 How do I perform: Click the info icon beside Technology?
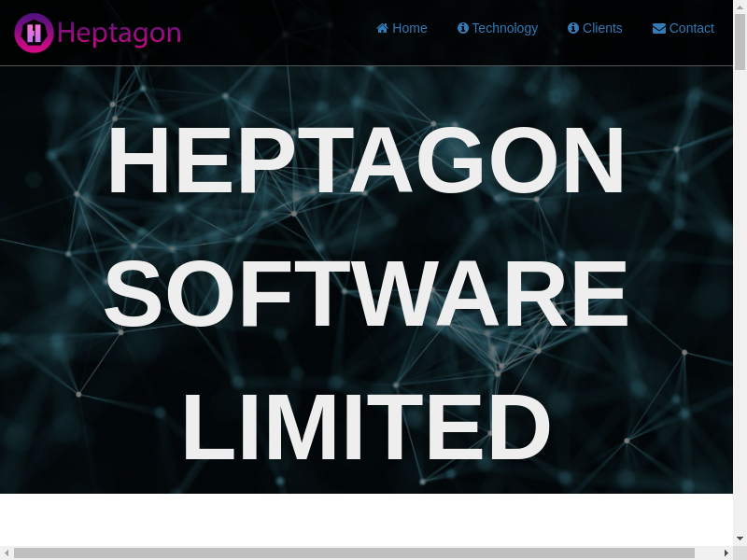(463, 28)
